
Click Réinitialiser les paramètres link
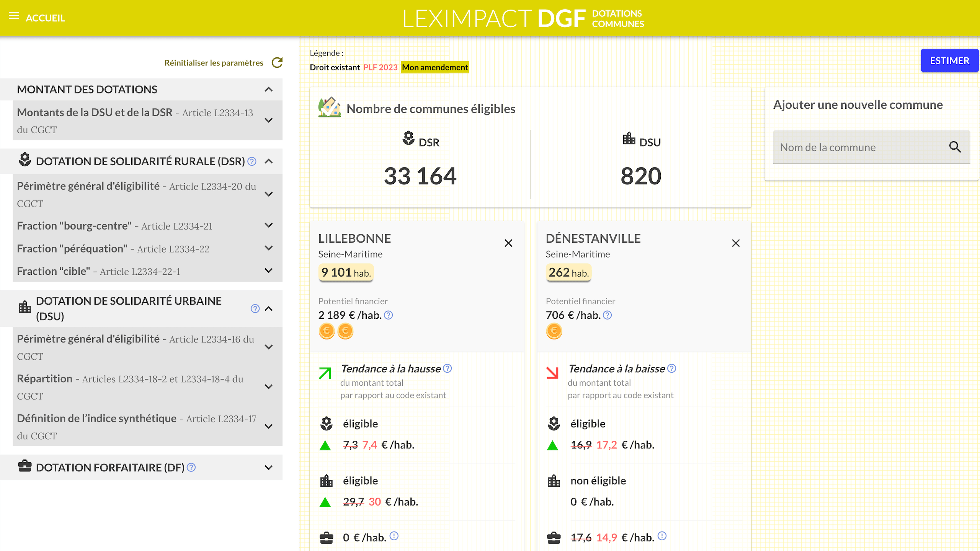[x=214, y=62]
